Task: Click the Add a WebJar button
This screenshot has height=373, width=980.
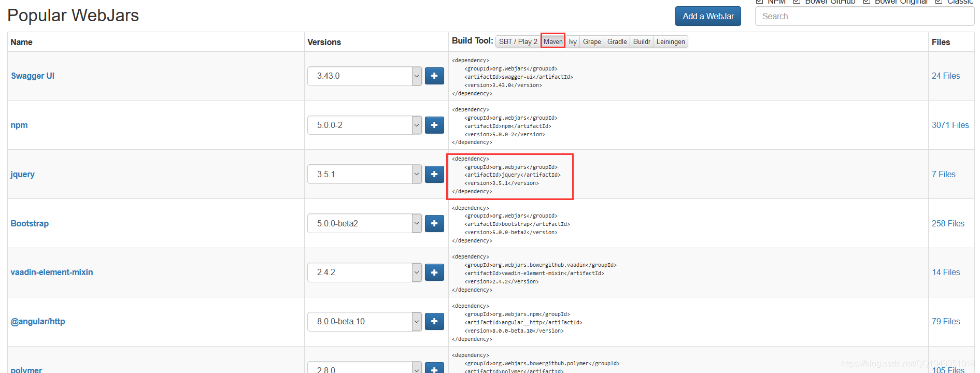Action: pyautogui.click(x=708, y=16)
